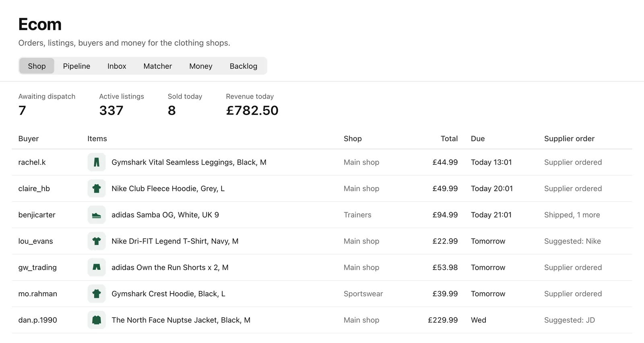Viewport: 644px width, 343px height.
Task: Click the hoodie icon beside Gymshark Crest Hoodie
Action: click(97, 294)
